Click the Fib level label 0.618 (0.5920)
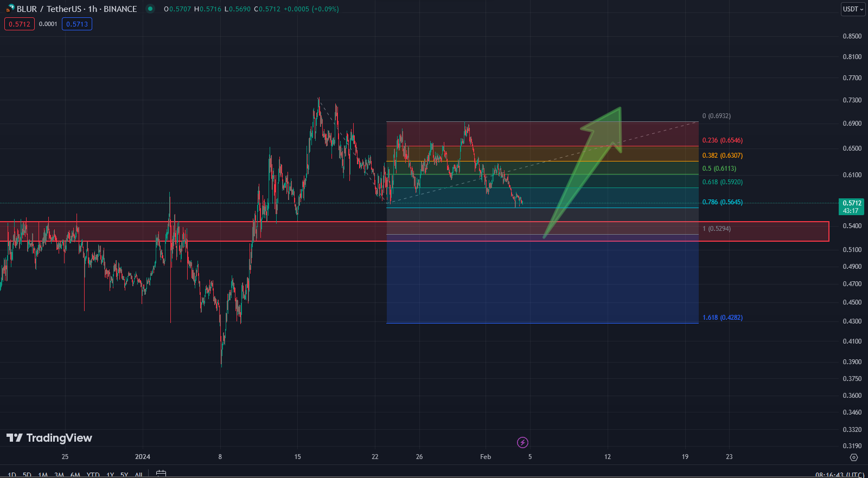The image size is (868, 478). pyautogui.click(x=723, y=182)
